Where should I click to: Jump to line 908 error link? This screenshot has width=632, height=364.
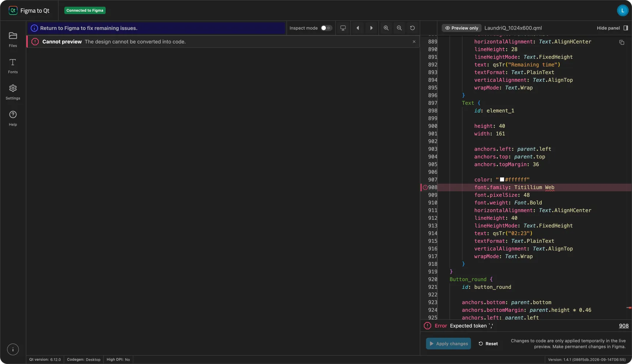pos(624,326)
